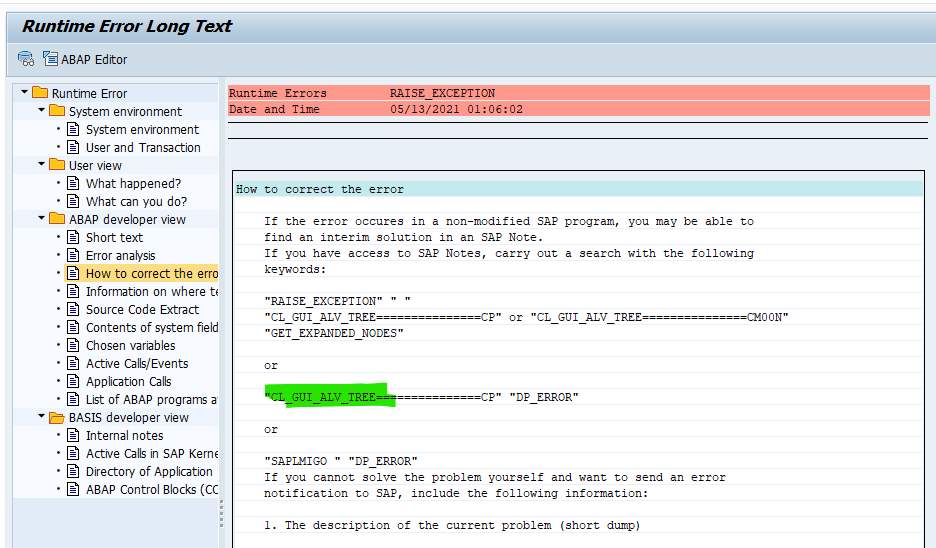Click the RAISE_EXCEPTION runtime error value
Image resolution: width=936 pixels, height=548 pixels.
(x=442, y=93)
